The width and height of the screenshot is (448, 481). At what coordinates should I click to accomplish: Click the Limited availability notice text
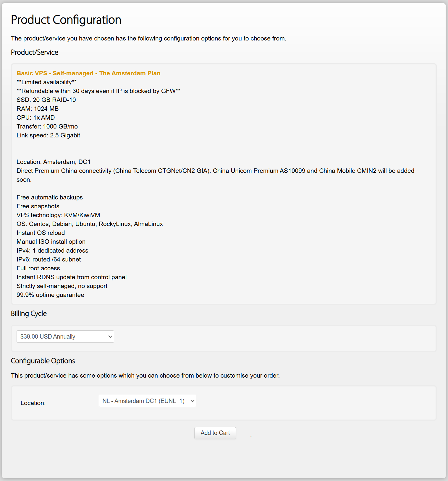[46, 82]
